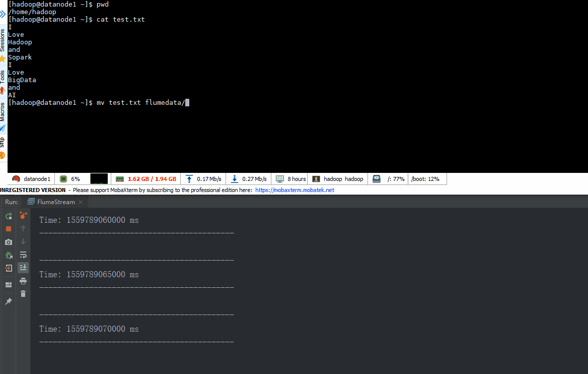
Task: Stop the running FlumeStream process
Action: click(8, 228)
